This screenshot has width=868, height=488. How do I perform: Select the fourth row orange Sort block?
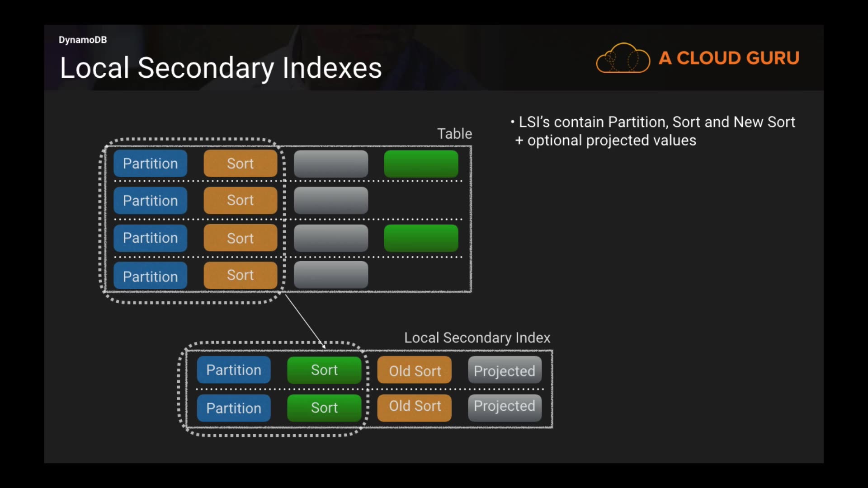pyautogui.click(x=240, y=275)
